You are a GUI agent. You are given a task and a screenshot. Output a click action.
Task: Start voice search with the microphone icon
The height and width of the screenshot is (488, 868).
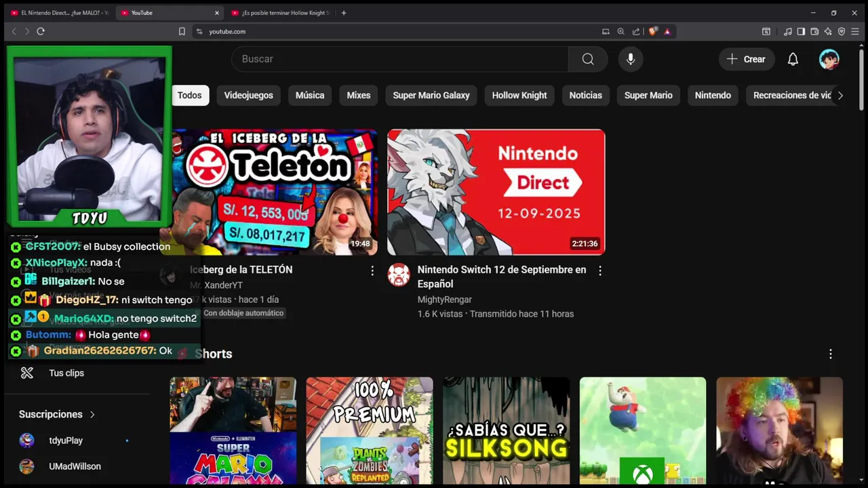pyautogui.click(x=631, y=59)
